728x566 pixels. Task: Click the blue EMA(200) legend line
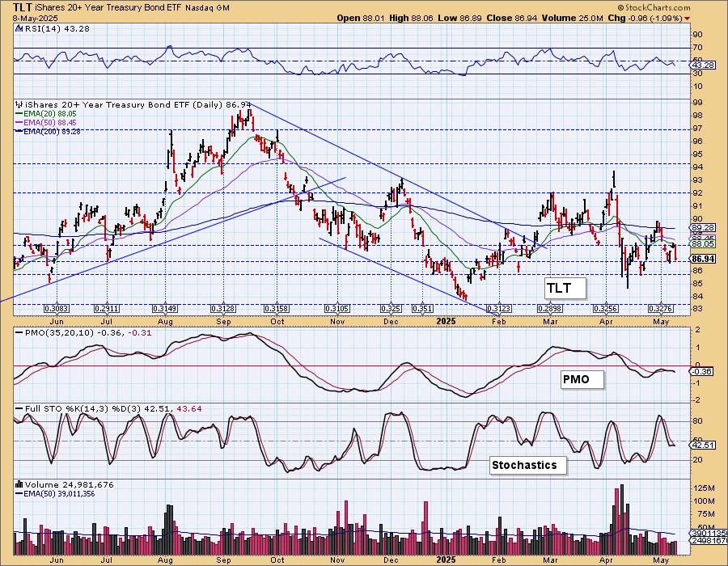(19, 131)
